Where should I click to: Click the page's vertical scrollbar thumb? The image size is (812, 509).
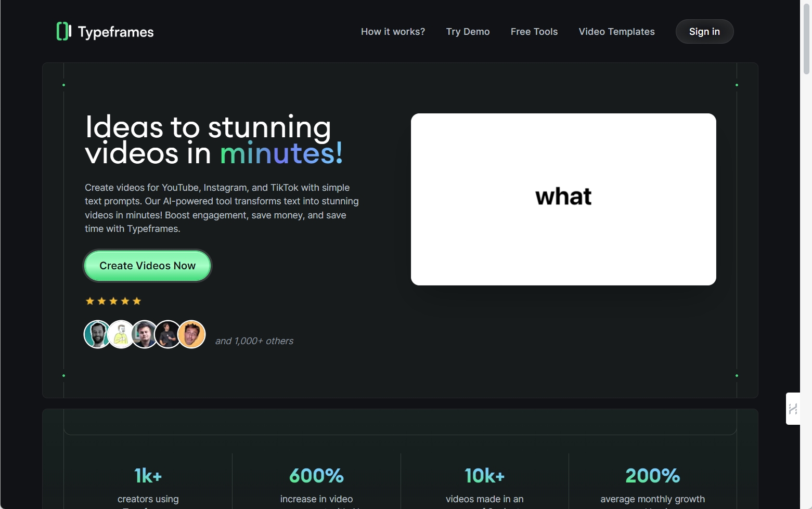806,39
